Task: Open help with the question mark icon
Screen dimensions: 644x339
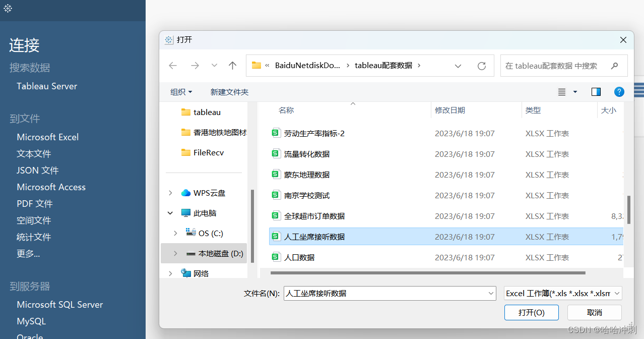Action: click(619, 92)
